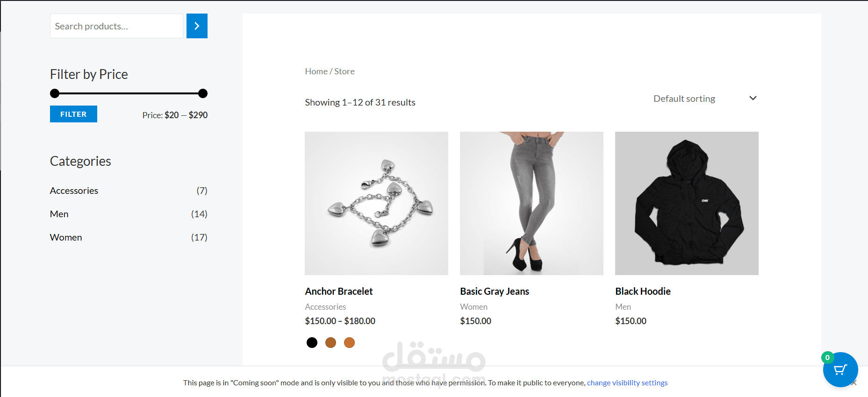Screen dimensions: 868x397
Task: Open the floating shopping cart icon
Action: pos(840,369)
